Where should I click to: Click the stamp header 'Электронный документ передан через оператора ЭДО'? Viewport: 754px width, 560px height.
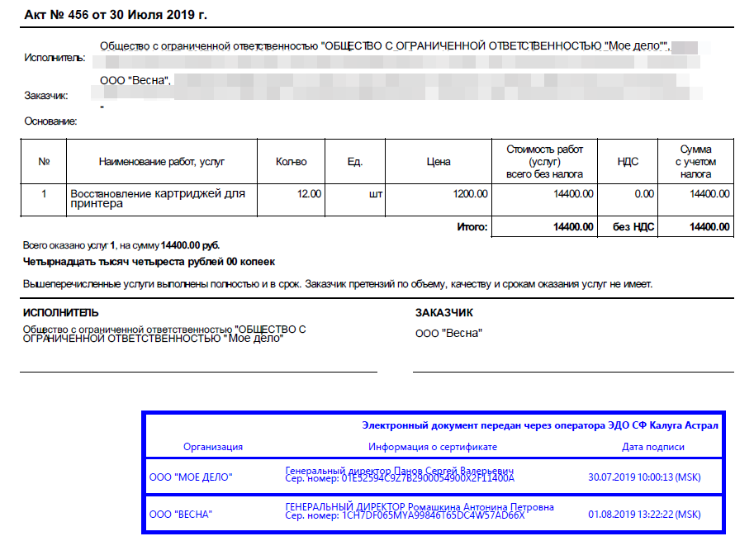coord(540,425)
